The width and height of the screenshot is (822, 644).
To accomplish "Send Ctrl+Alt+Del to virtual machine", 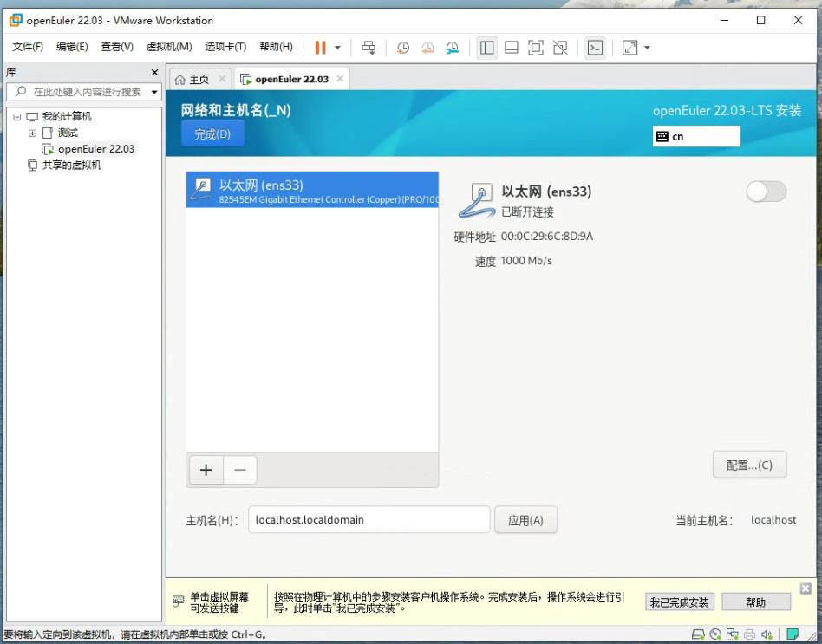I will 369,48.
